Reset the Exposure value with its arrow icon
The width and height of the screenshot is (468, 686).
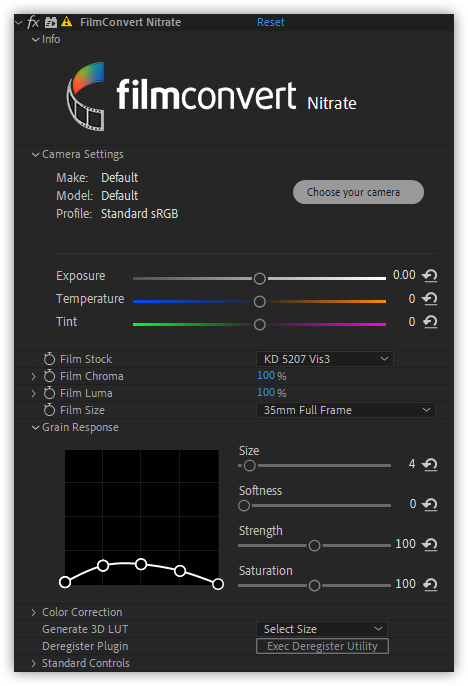[x=430, y=275]
